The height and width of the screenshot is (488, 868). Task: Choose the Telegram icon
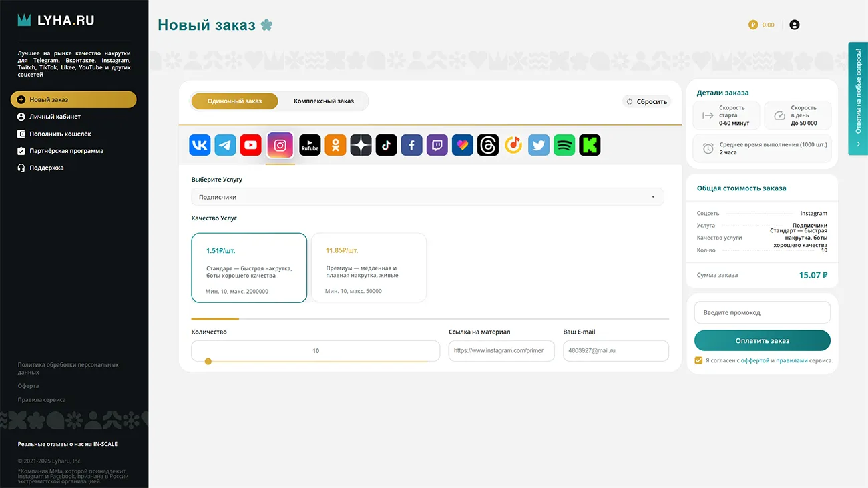point(225,145)
